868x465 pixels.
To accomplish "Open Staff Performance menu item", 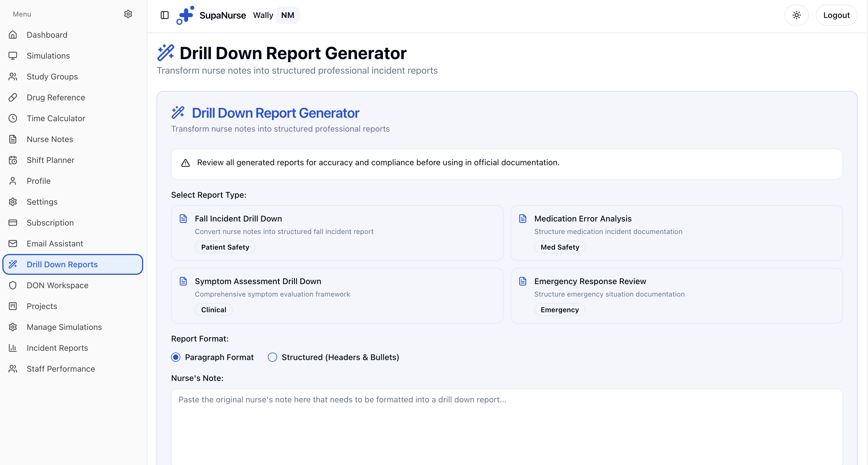I will 61,369.
